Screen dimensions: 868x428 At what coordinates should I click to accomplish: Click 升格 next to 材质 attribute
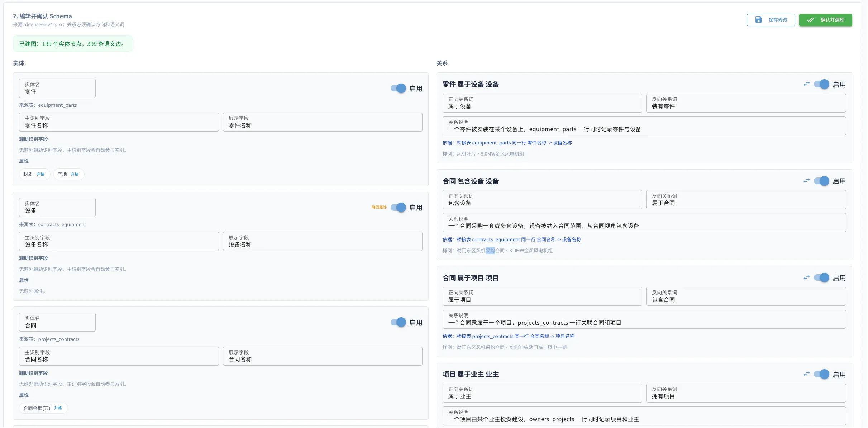pos(40,174)
